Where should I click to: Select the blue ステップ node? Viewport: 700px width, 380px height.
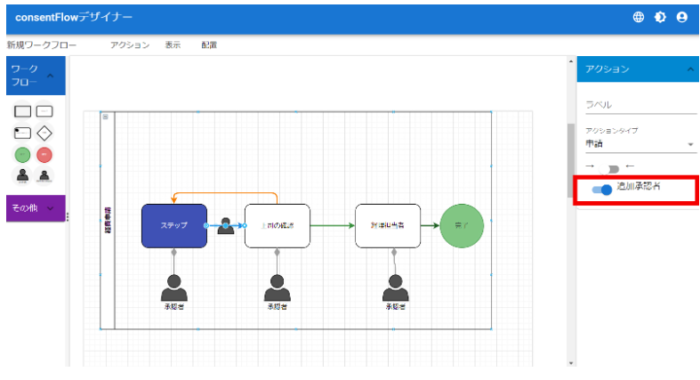click(x=174, y=226)
